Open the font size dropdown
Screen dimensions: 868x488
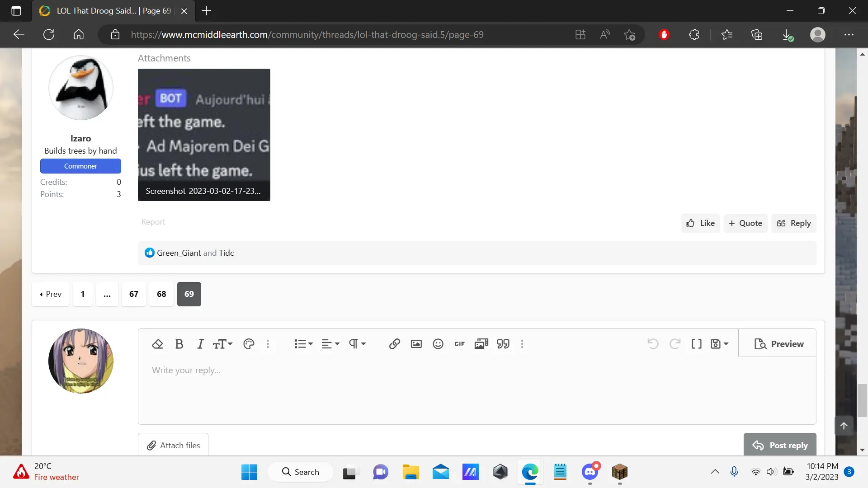pyautogui.click(x=222, y=344)
